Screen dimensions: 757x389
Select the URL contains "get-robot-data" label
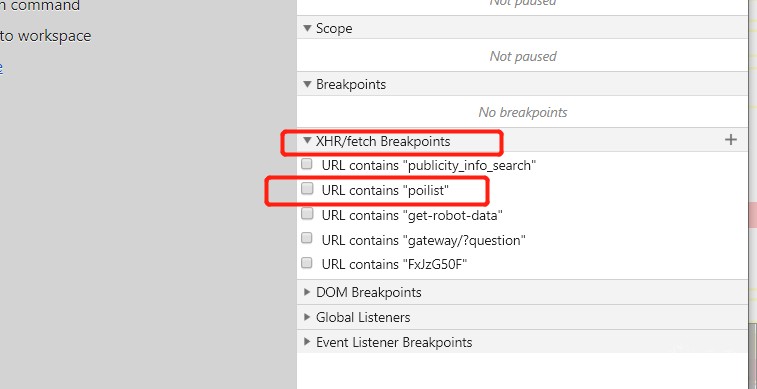click(x=412, y=215)
